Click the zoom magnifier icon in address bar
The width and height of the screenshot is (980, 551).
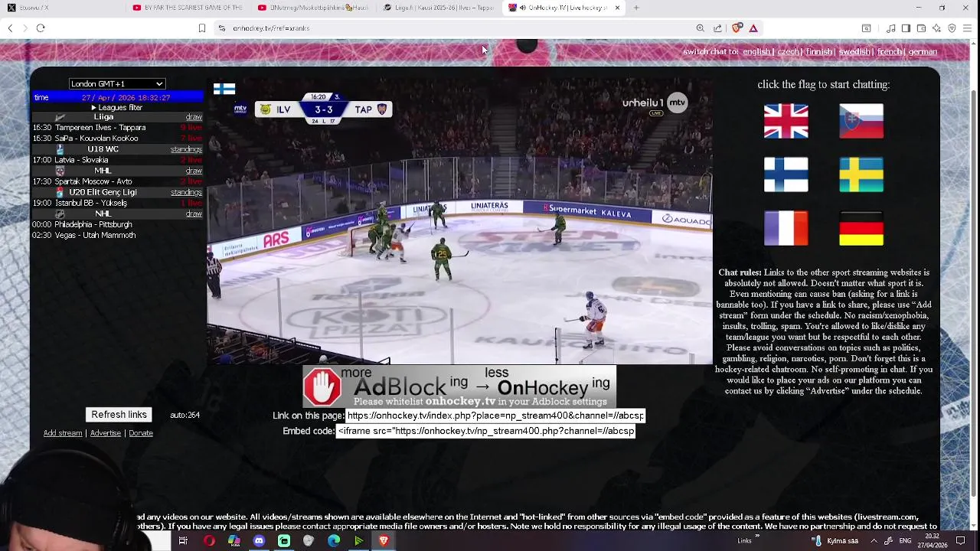coord(701,28)
